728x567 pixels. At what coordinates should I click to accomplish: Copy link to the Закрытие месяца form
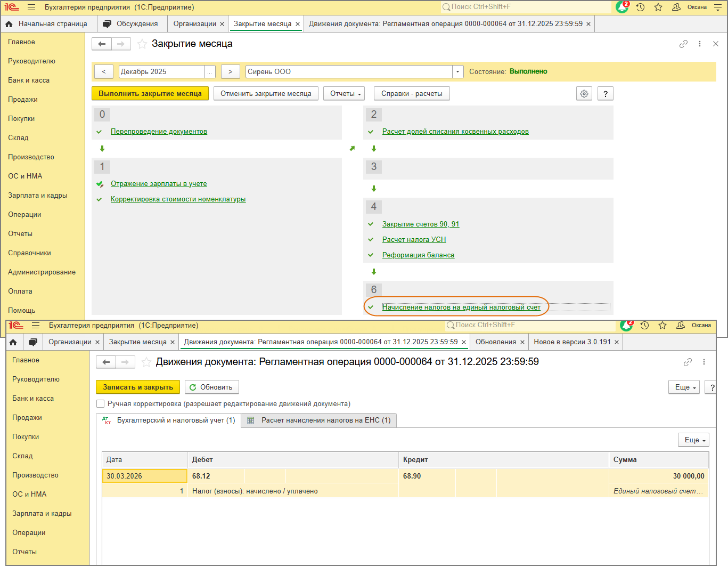click(x=684, y=44)
